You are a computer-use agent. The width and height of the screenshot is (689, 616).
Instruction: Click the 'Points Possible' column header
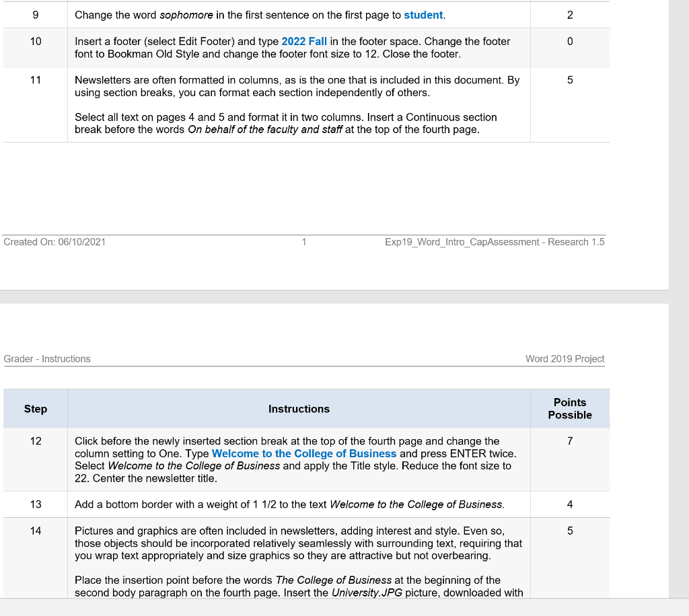coord(570,409)
